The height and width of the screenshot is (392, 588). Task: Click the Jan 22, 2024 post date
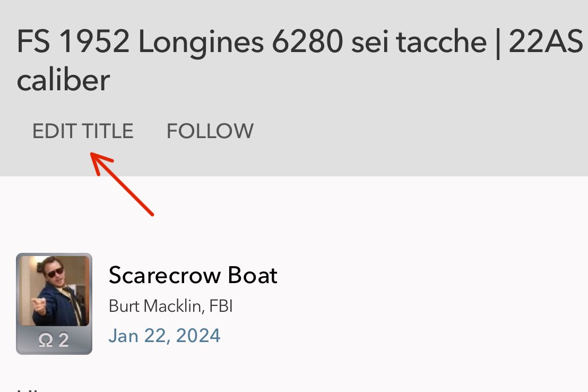click(x=165, y=336)
